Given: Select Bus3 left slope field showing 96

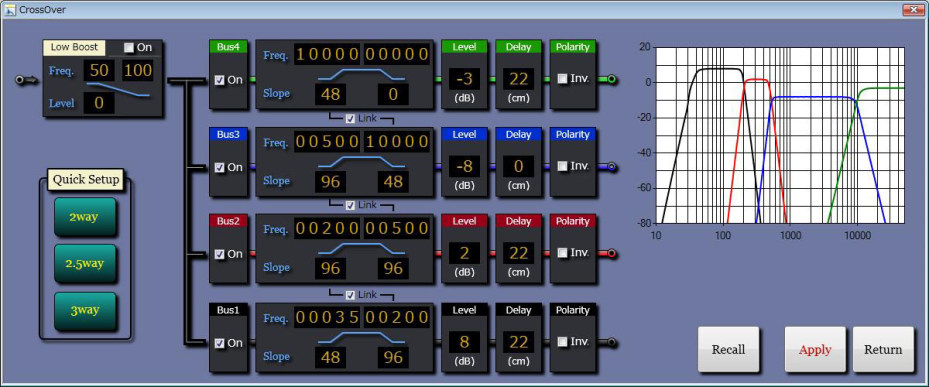Looking at the screenshot, I should pos(330,181).
